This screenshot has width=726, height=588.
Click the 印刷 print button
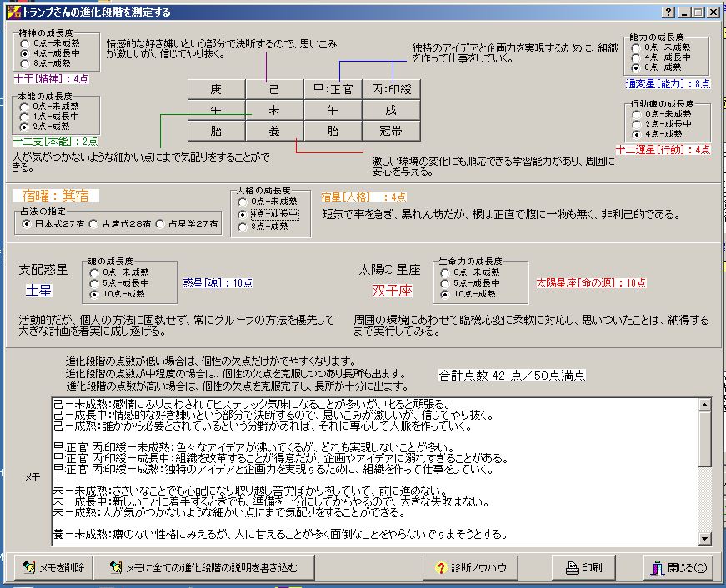[x=583, y=567]
